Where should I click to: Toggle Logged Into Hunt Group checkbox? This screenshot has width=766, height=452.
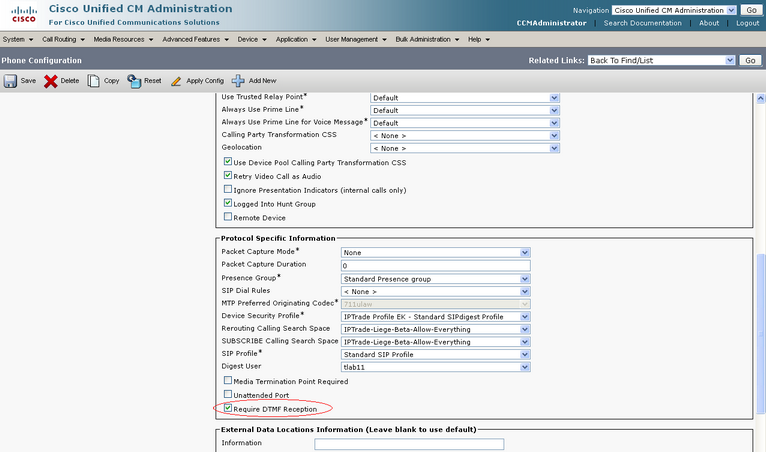click(x=228, y=202)
